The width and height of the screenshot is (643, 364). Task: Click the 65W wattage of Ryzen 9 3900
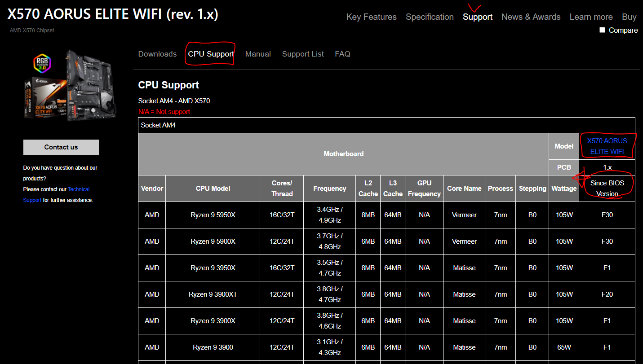point(564,347)
